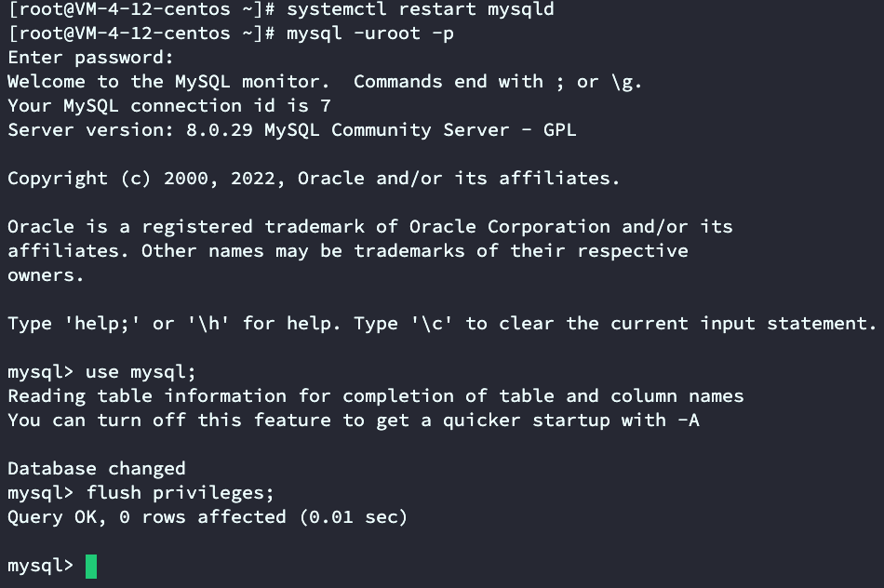Click the 'mysql -uroot -p' command
The image size is (884, 588).
(370, 33)
